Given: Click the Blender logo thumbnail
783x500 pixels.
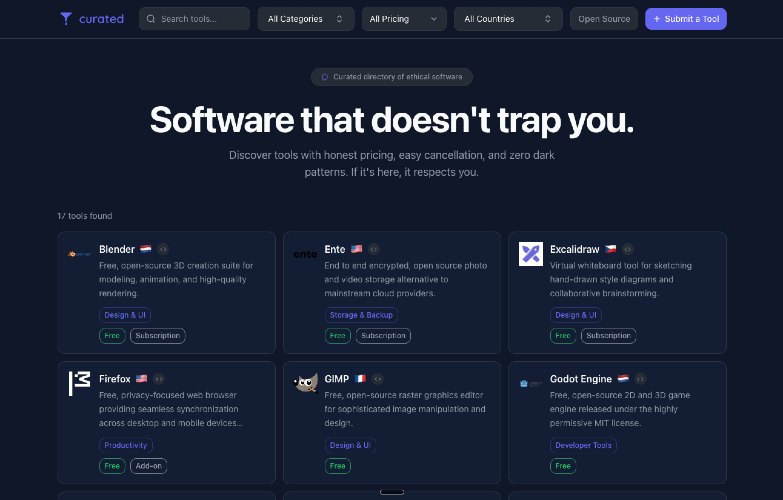Looking at the screenshot, I should tap(79, 254).
